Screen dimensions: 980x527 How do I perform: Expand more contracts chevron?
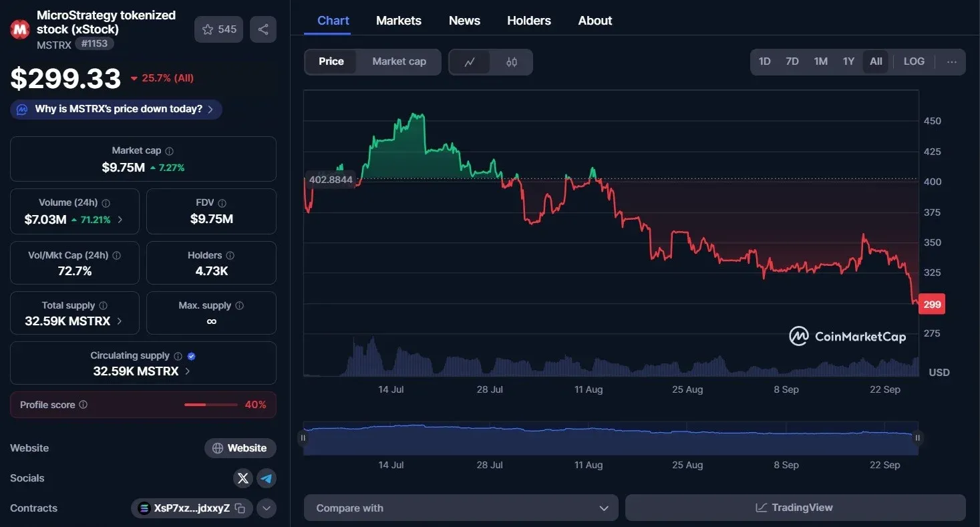click(x=267, y=508)
